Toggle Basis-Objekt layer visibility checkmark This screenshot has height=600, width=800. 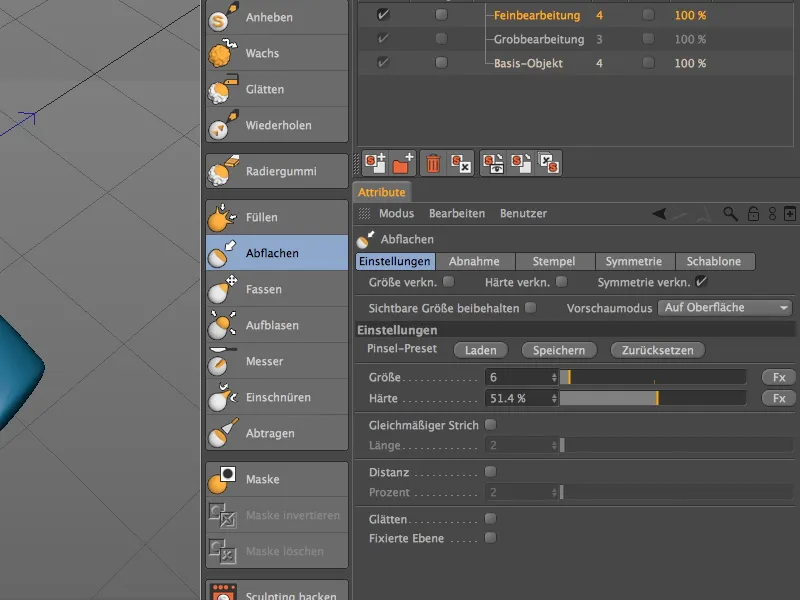pyautogui.click(x=383, y=63)
